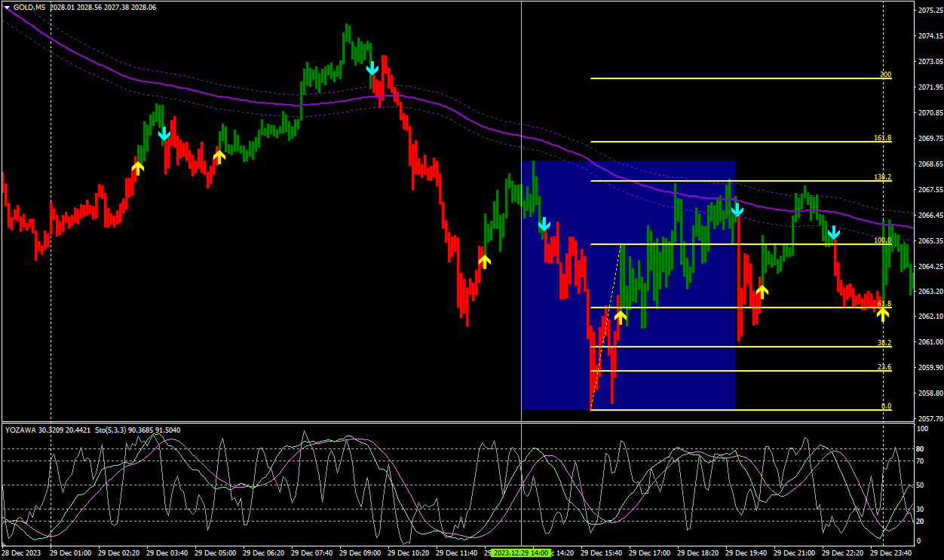Click the yellow buy arrow at the 61.8 Fibonacci line's right end

882,314
